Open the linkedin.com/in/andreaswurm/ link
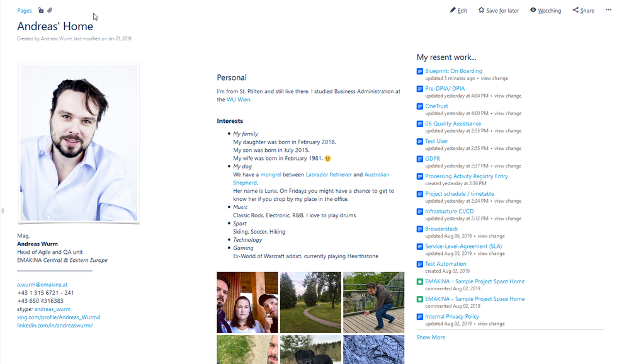Viewport: 629px width, 364px height. (55, 326)
